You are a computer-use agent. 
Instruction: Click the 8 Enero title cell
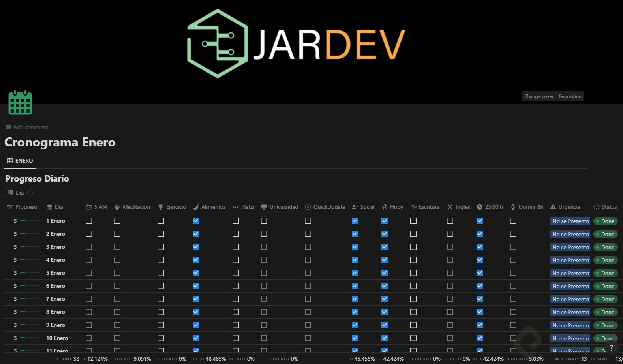[56, 312]
